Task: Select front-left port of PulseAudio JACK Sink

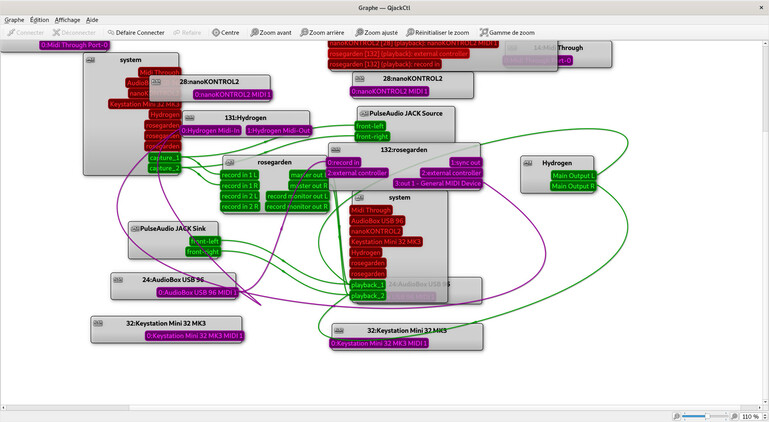Action: 205,241
